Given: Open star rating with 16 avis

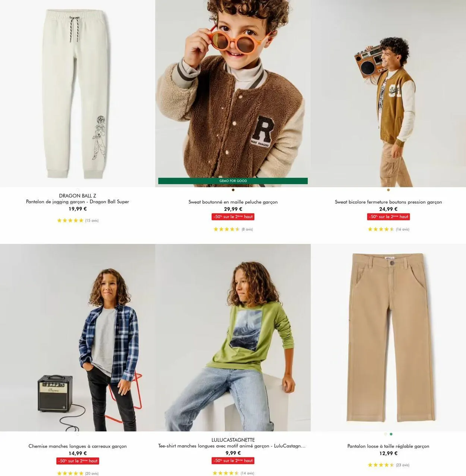Looking at the screenshot, I should click(388, 229).
